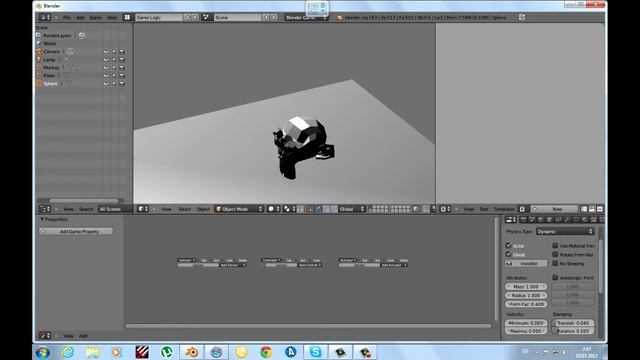Toggle Monkey visibility eye in outliner

point(106,67)
